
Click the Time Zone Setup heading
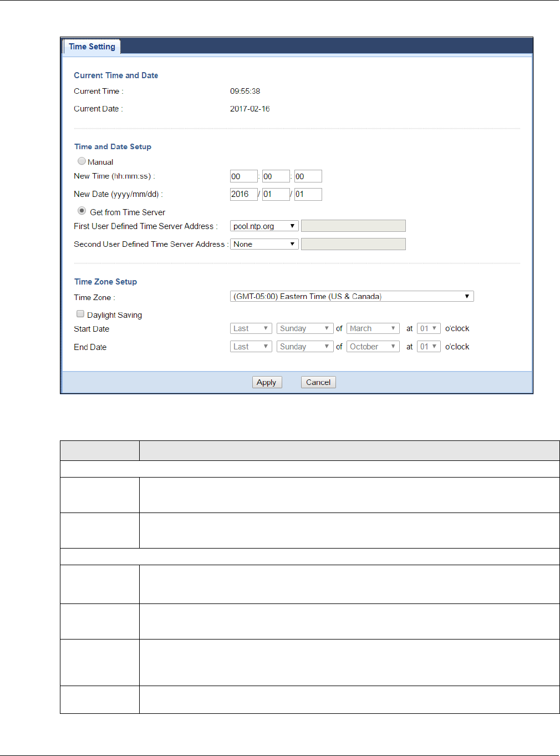106,282
